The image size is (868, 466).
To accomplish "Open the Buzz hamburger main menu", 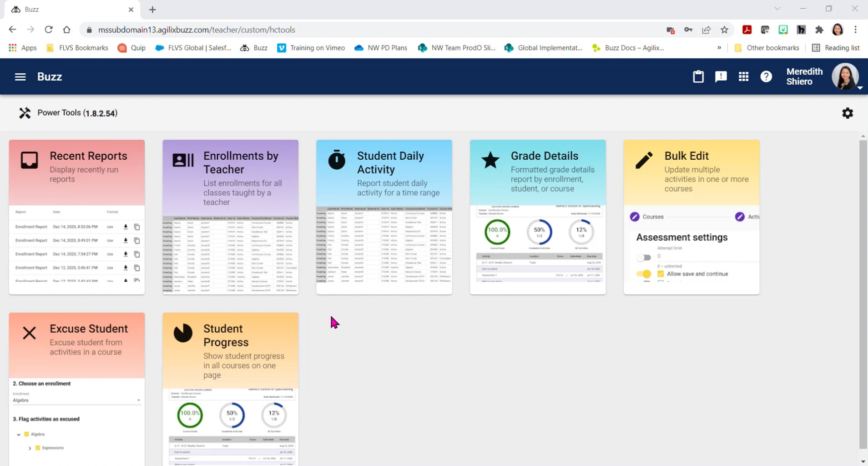I will (x=20, y=77).
